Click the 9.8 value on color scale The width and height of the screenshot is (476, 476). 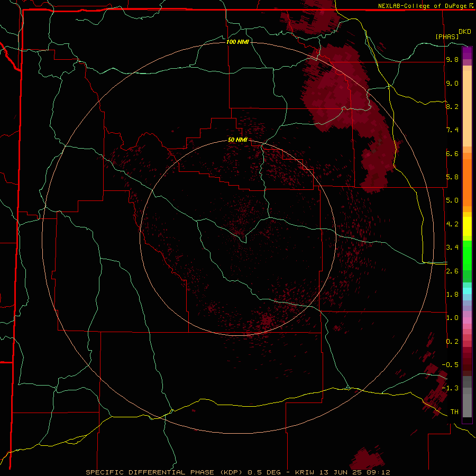coord(452,60)
